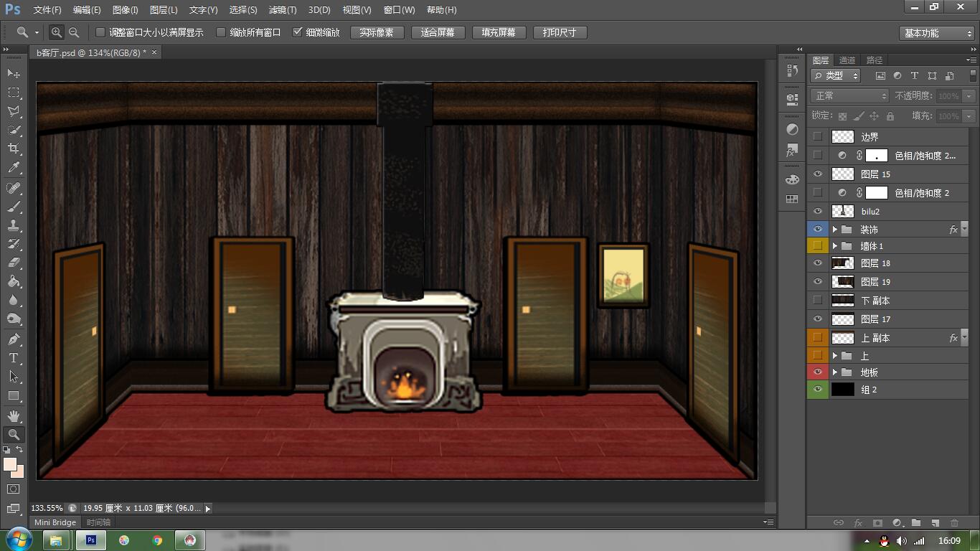980x551 pixels.
Task: Select the Pen tool
Action: click(x=14, y=339)
